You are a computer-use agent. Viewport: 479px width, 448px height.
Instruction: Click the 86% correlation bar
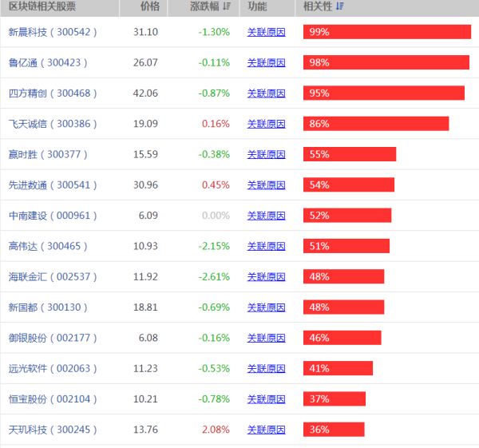point(376,124)
